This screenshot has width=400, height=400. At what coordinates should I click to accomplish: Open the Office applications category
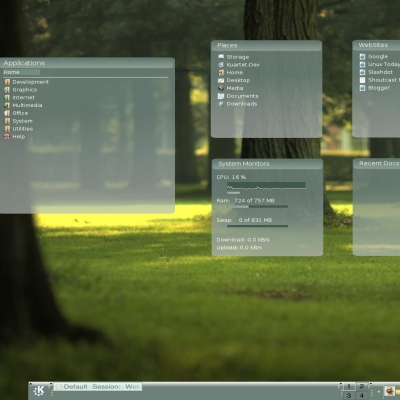click(16, 113)
